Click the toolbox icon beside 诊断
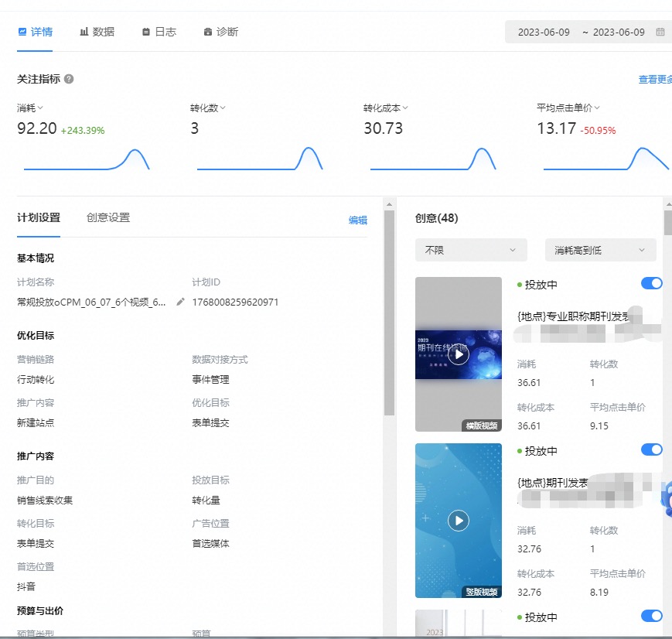Viewport: 672px width, 639px height. 208,32
